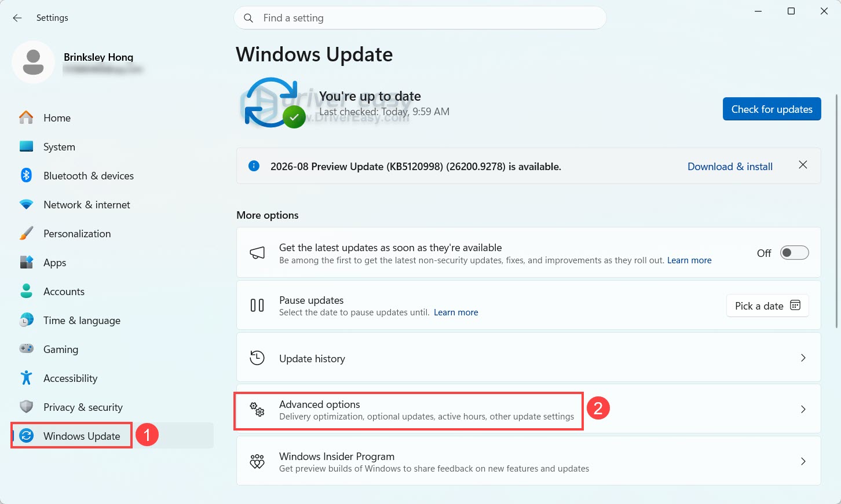Select Apps in the sidebar
Viewport: 841px width, 504px height.
pyautogui.click(x=112, y=262)
